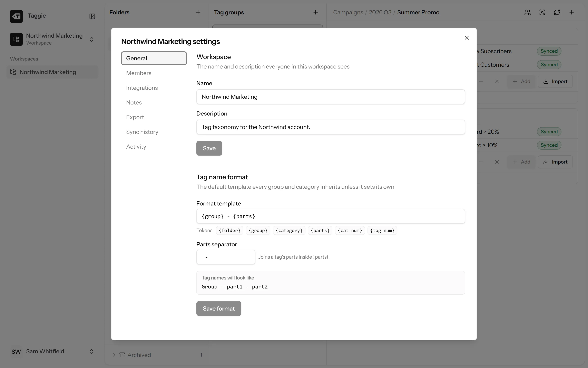Image resolution: width=588 pixels, height=368 pixels.
Task: Click Import button in Customers group row
Action: 555,81
